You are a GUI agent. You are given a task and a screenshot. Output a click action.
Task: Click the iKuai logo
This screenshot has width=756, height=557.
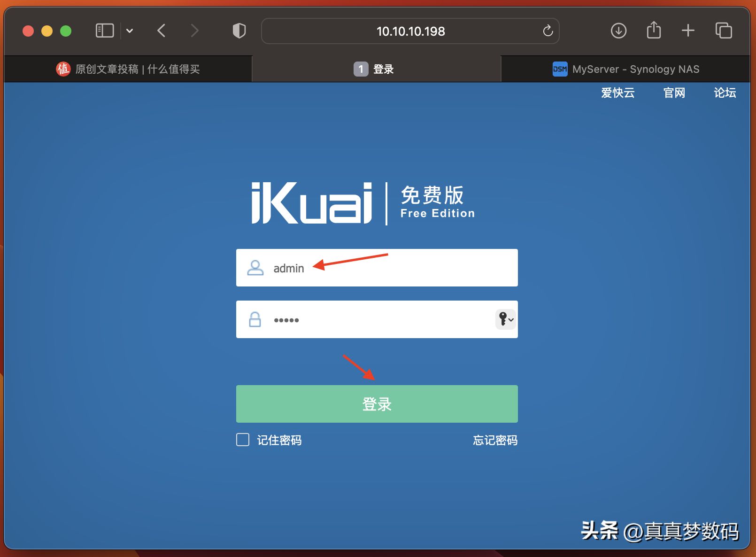coord(312,203)
